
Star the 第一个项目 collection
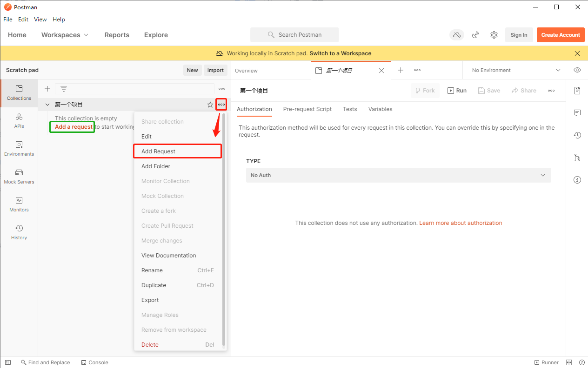[210, 105]
